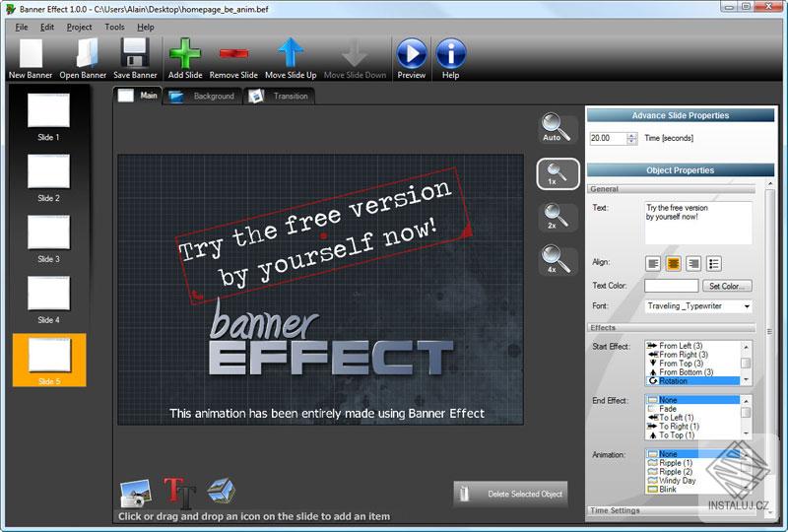The width and height of the screenshot is (788, 532).
Task: Open the Edit menu
Action: coord(47,28)
